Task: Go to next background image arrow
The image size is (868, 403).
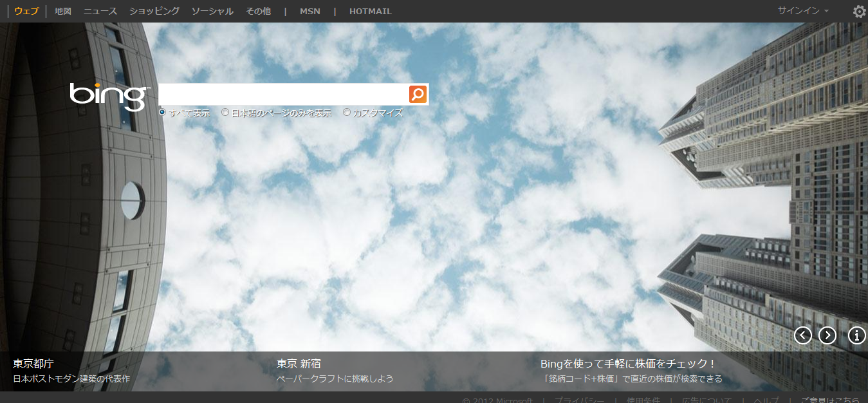Action: click(827, 335)
